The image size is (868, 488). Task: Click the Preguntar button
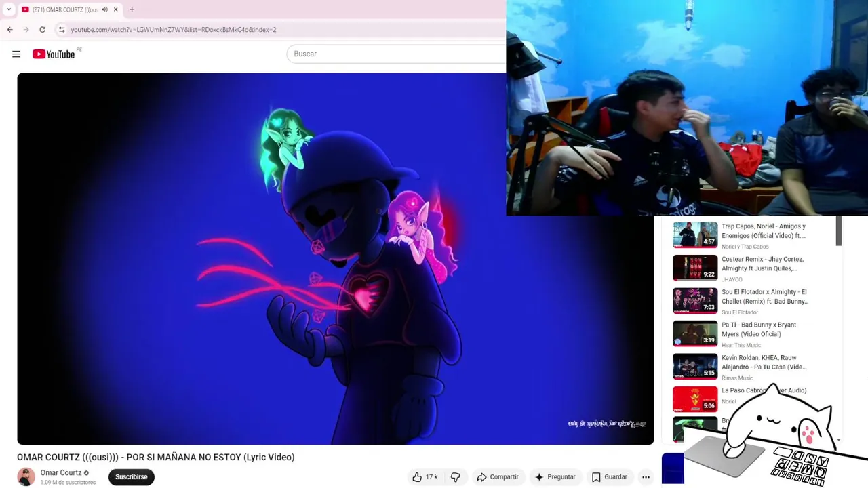point(555,477)
